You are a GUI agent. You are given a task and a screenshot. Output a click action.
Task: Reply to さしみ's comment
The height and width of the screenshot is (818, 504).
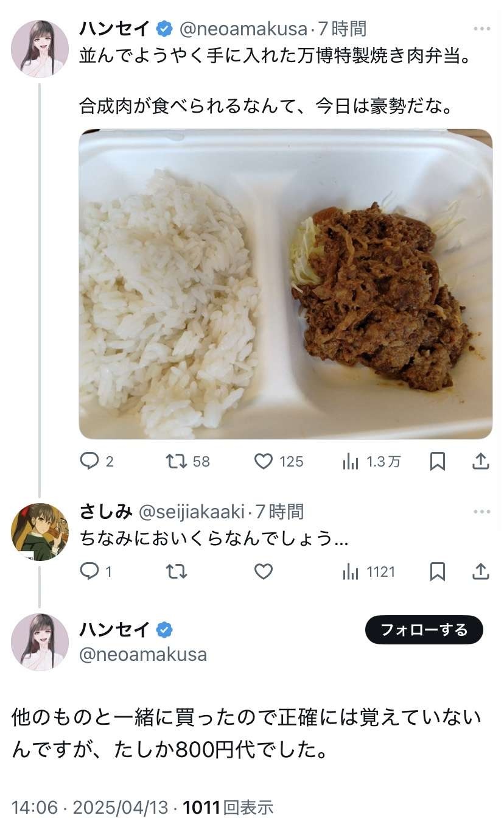tap(89, 571)
